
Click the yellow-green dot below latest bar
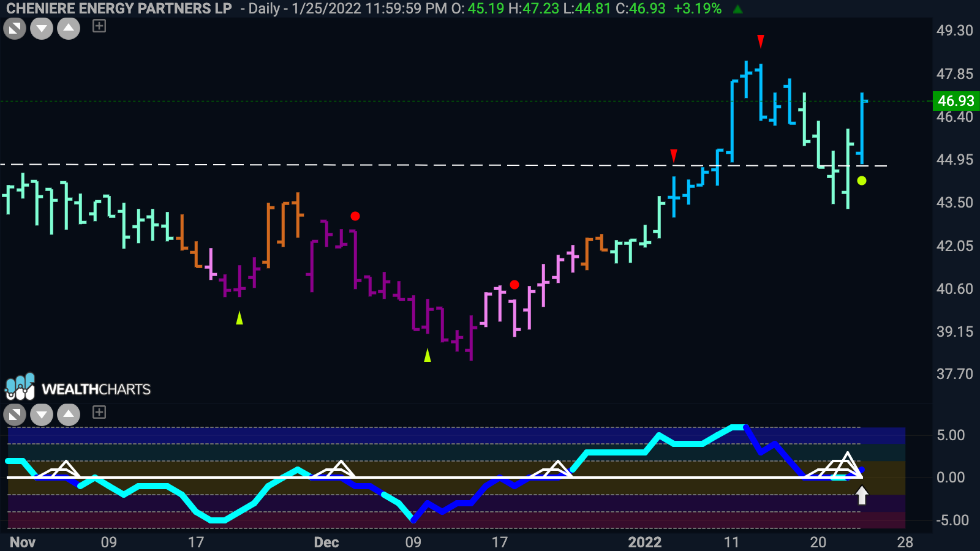pos(862,181)
